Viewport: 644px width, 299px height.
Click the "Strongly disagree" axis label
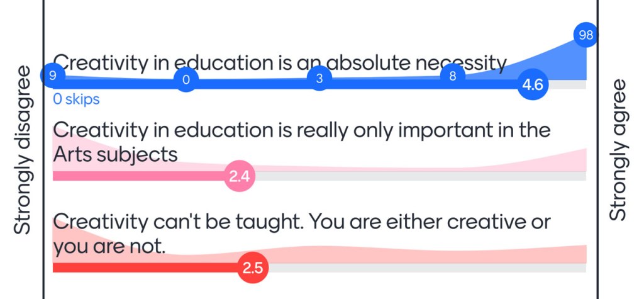click(x=23, y=149)
